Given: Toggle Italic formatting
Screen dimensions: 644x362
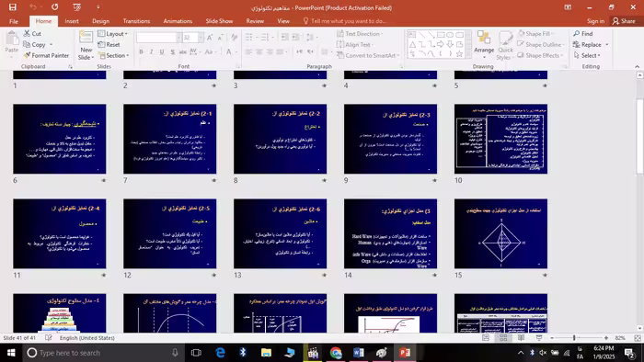Looking at the screenshot, I should click(152, 51).
